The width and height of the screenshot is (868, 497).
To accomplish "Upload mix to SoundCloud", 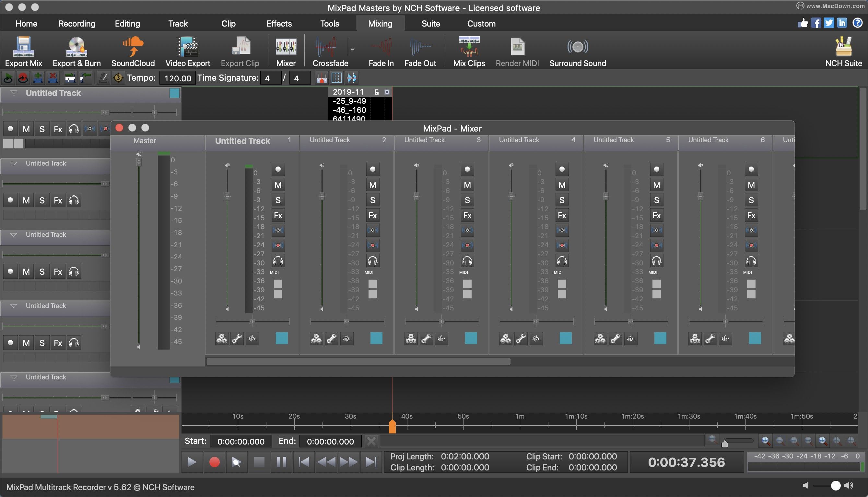I will pyautogui.click(x=133, y=52).
